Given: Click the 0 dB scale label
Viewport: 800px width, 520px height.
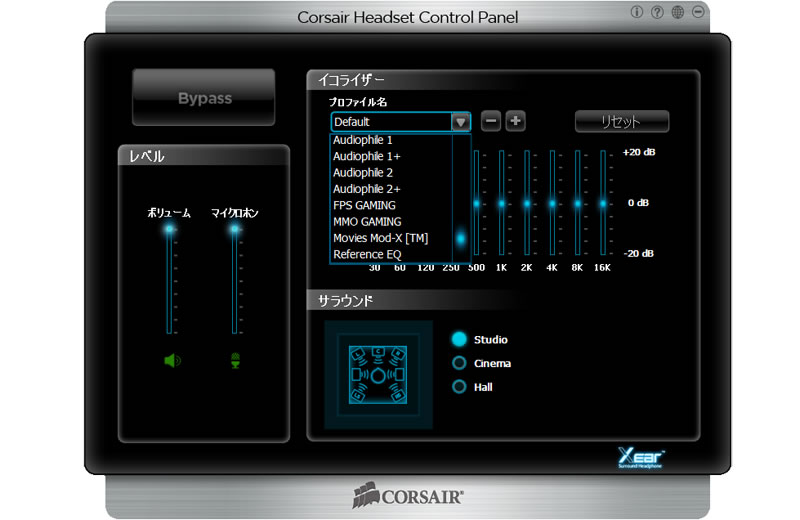Looking at the screenshot, I should click(x=638, y=203).
